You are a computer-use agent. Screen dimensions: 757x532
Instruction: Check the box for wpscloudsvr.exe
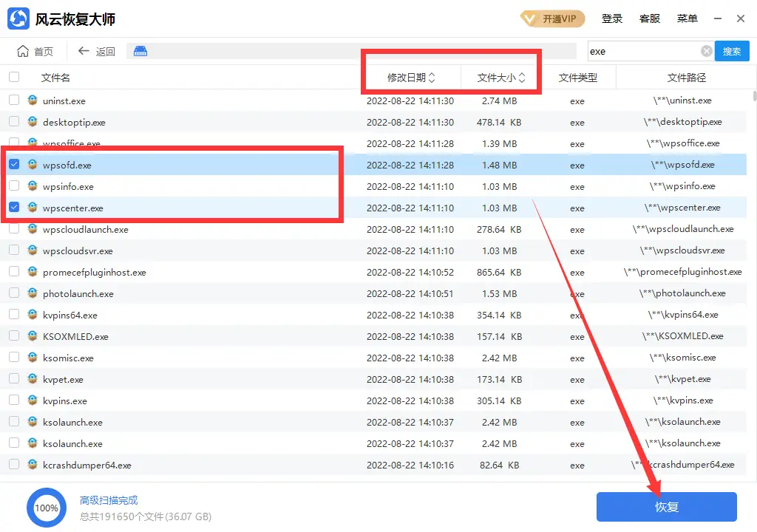(x=14, y=250)
